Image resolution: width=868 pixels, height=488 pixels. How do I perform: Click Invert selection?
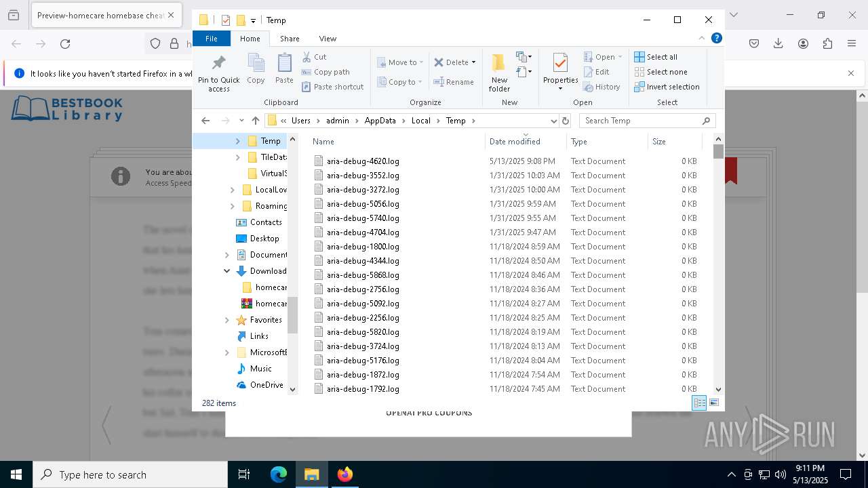point(667,87)
